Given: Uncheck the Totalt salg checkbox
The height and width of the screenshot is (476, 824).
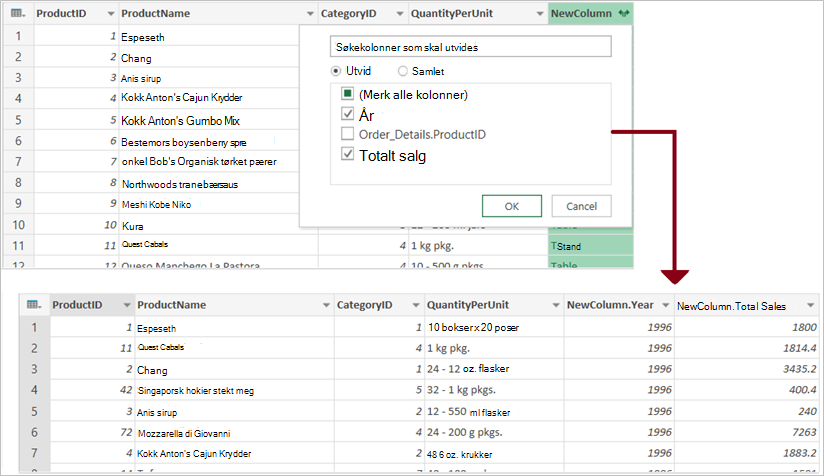Looking at the screenshot, I should 347,154.
